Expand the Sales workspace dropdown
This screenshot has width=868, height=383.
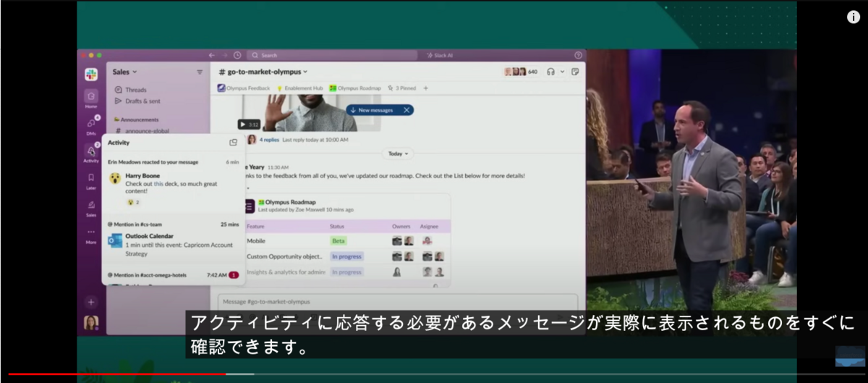pos(124,72)
